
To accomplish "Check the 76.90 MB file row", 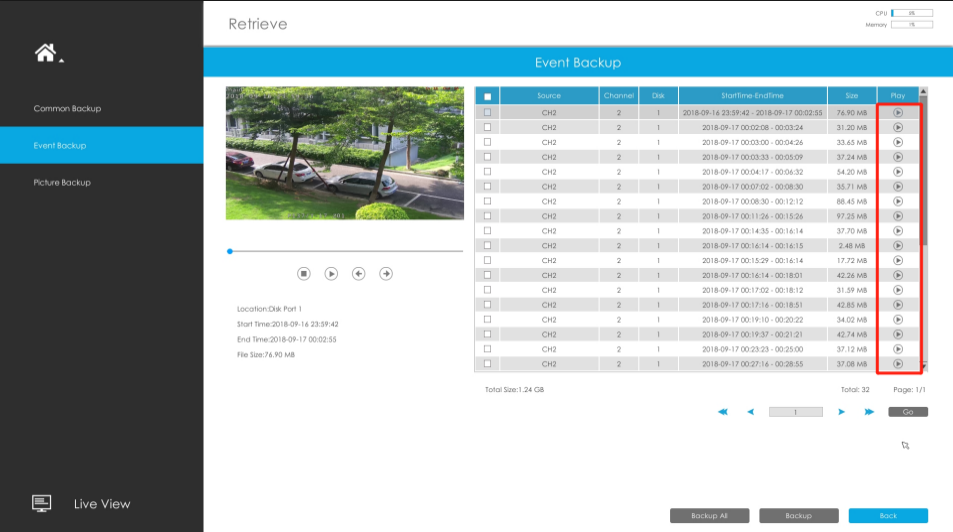I will tap(487, 112).
